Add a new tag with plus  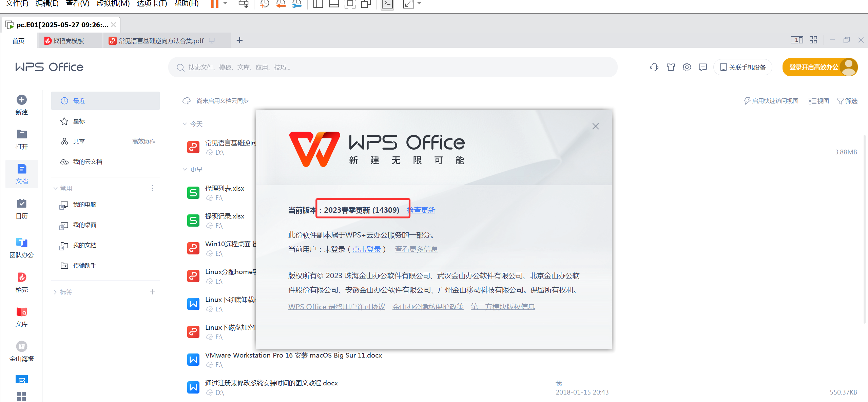pyautogui.click(x=153, y=292)
